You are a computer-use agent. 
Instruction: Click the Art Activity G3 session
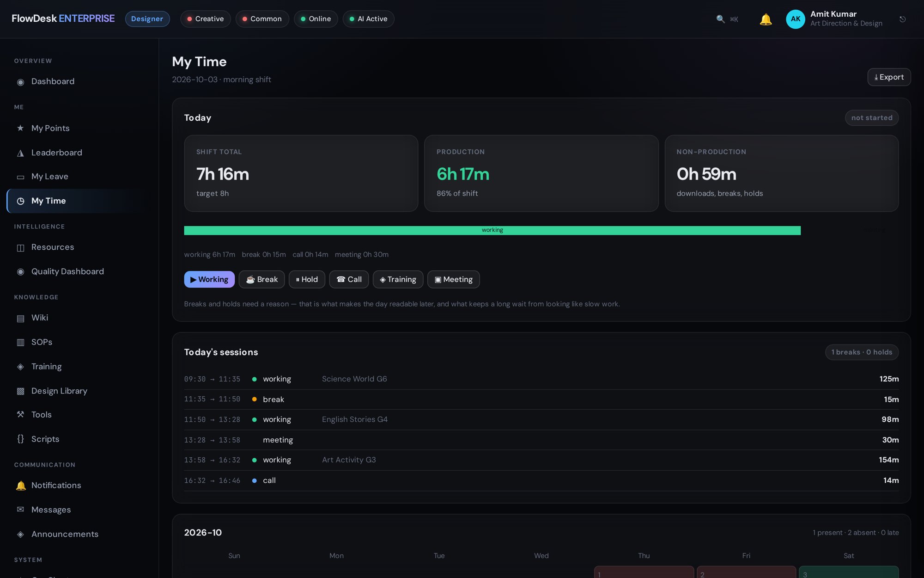pyautogui.click(x=541, y=460)
